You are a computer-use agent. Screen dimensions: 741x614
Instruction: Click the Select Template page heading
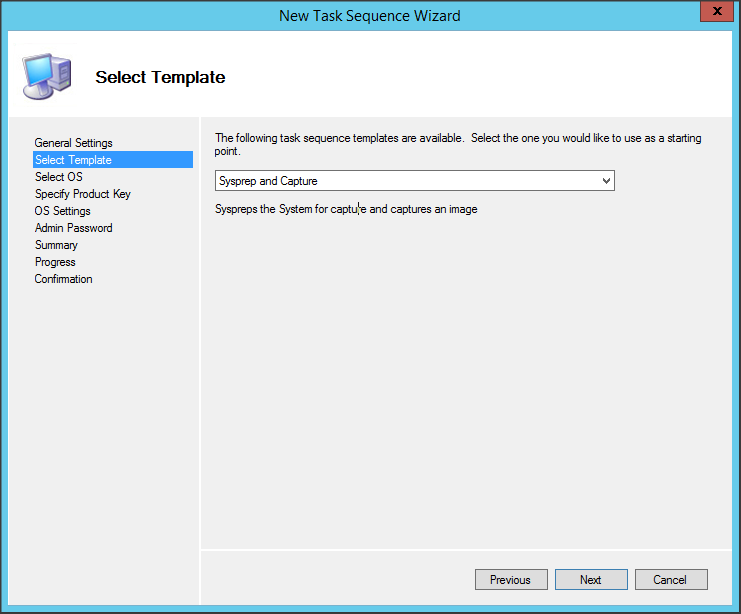click(160, 77)
